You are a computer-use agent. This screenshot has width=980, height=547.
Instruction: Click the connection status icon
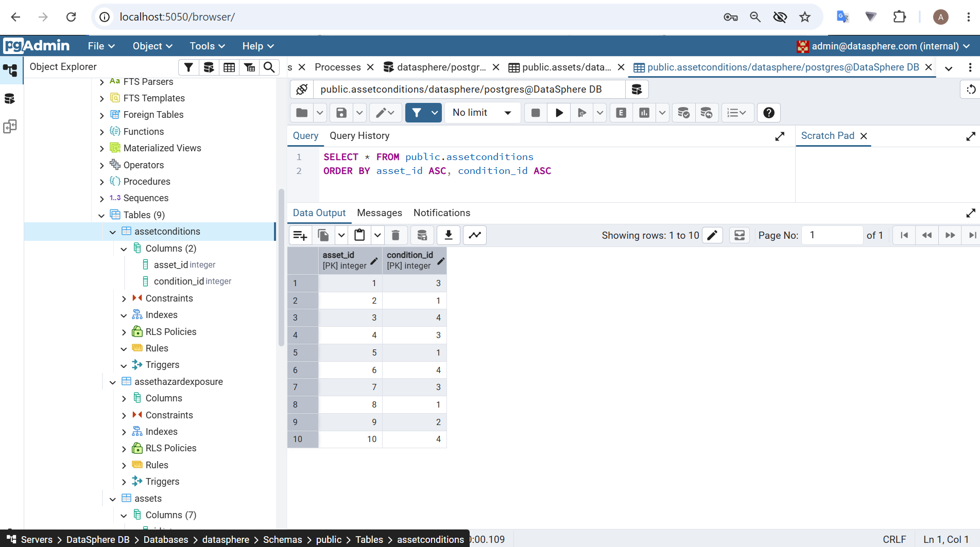tap(302, 90)
